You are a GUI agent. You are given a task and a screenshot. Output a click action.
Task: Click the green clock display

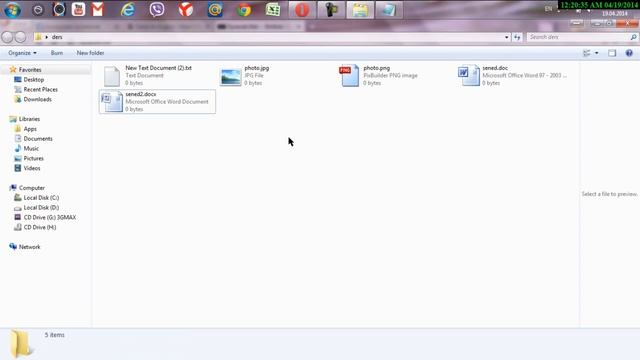coord(599,5)
